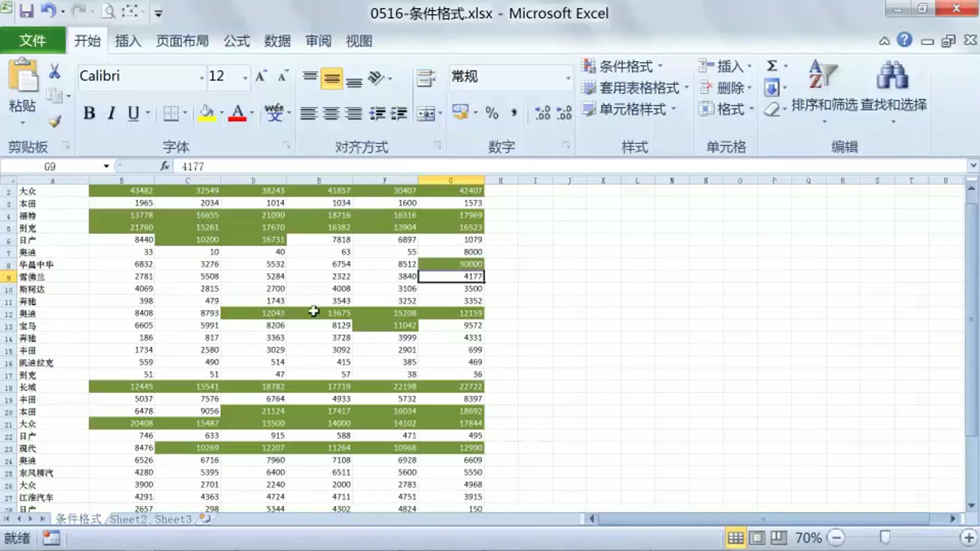
Task: Toggle Align Text Right
Action: coord(353,113)
